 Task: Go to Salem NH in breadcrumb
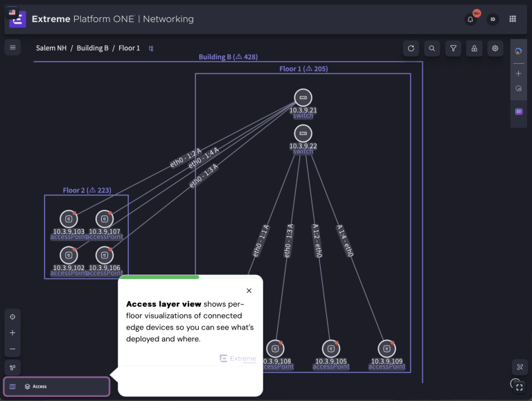click(51, 48)
